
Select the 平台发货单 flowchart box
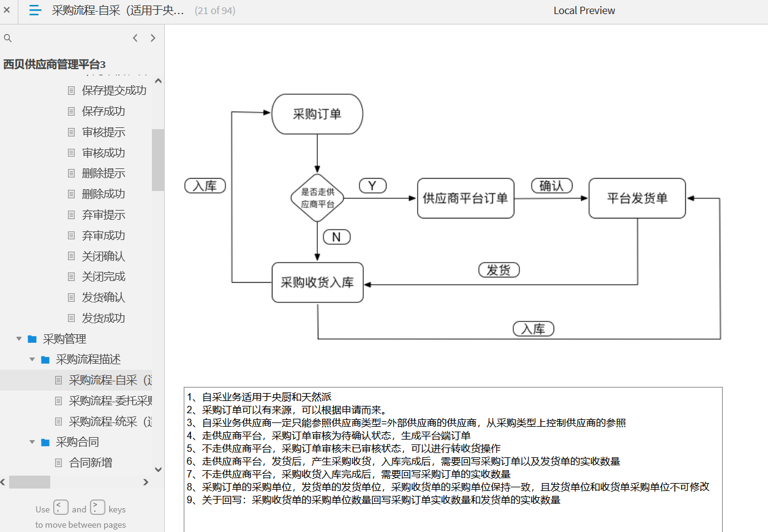(637, 198)
